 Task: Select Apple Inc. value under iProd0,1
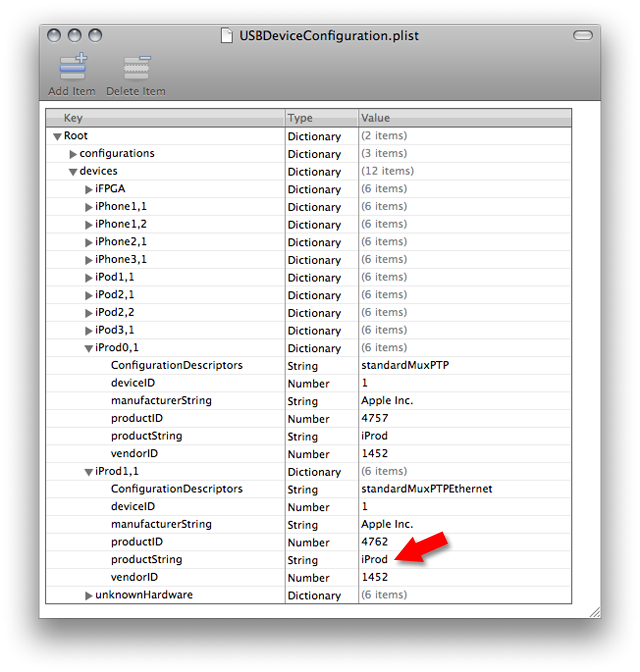[x=387, y=401]
